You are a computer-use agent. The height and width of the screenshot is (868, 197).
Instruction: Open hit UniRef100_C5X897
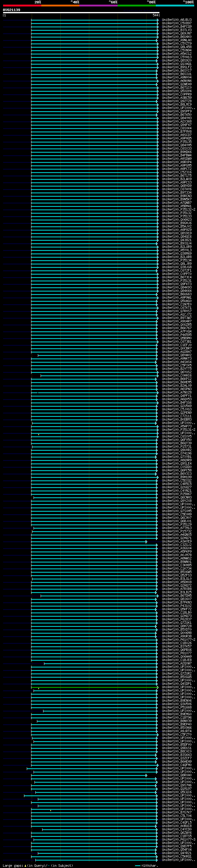177,23
